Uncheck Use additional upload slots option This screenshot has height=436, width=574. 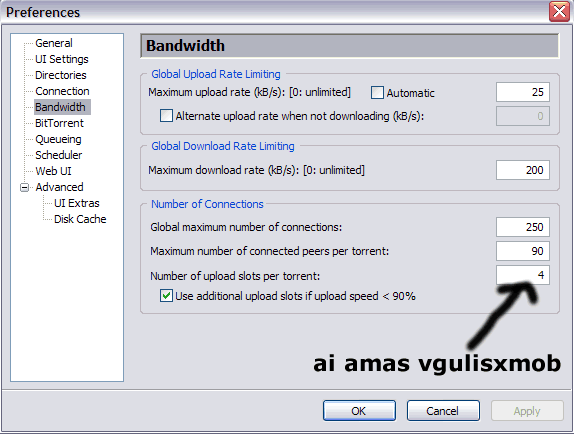166,295
